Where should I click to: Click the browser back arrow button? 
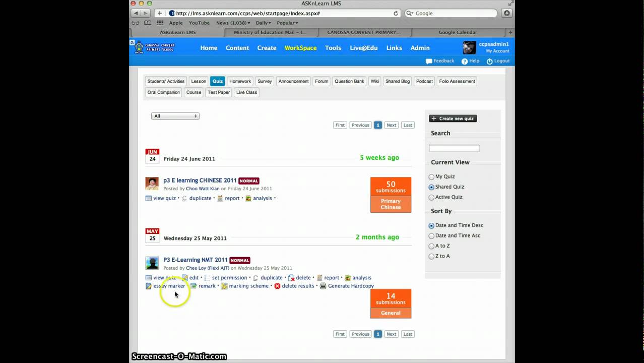point(136,13)
